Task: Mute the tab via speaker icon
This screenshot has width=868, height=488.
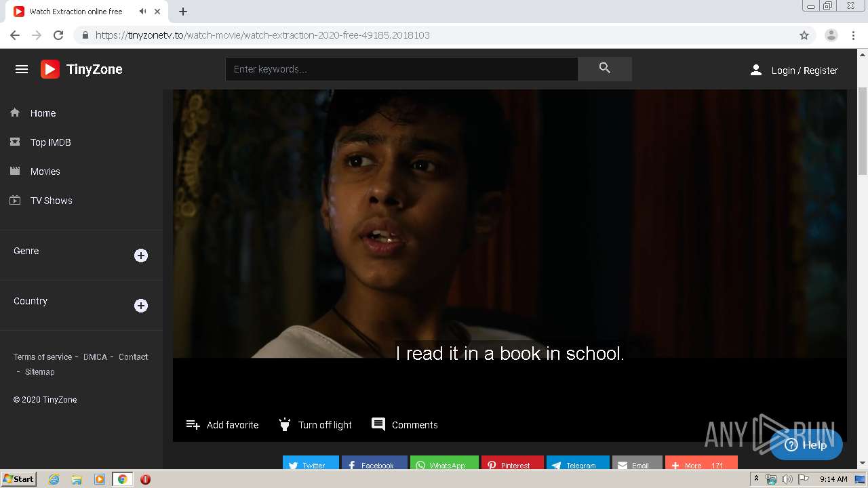Action: click(x=142, y=12)
